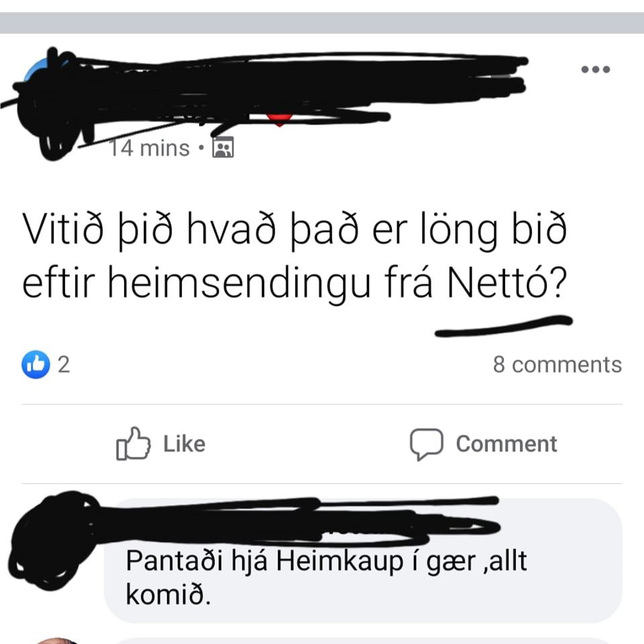Click the 14 mins timestamp
644x644 pixels.
pyautogui.click(x=150, y=148)
